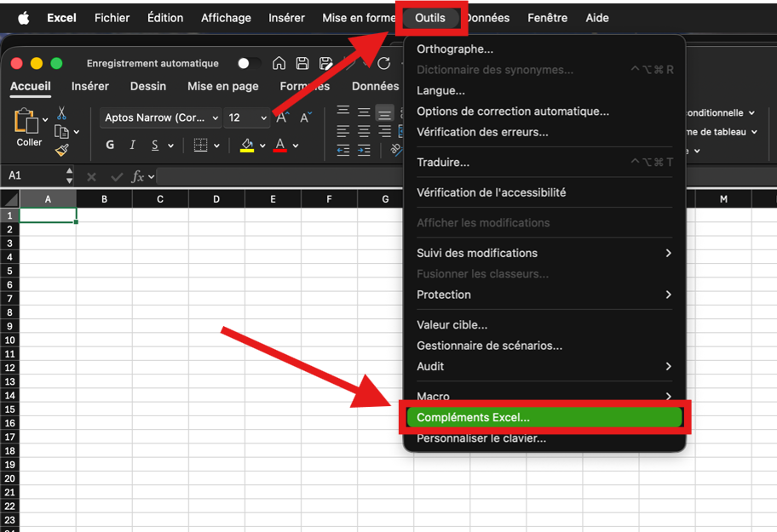Click the Decrease Indent icon
Image resolution: width=777 pixels, height=532 pixels.
pyautogui.click(x=342, y=151)
